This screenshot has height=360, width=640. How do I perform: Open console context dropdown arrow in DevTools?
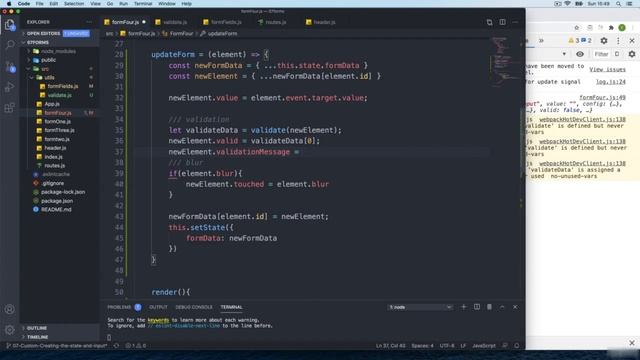tap(564, 54)
